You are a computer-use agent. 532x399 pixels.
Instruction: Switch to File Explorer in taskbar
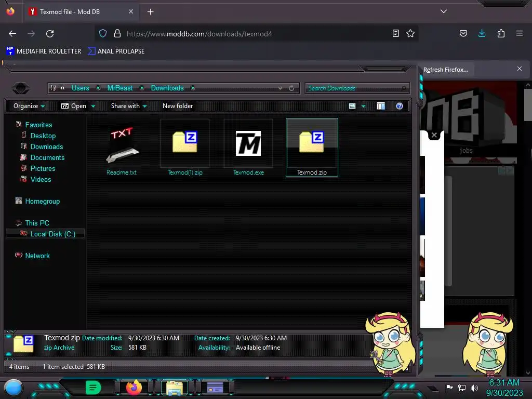[175, 388]
